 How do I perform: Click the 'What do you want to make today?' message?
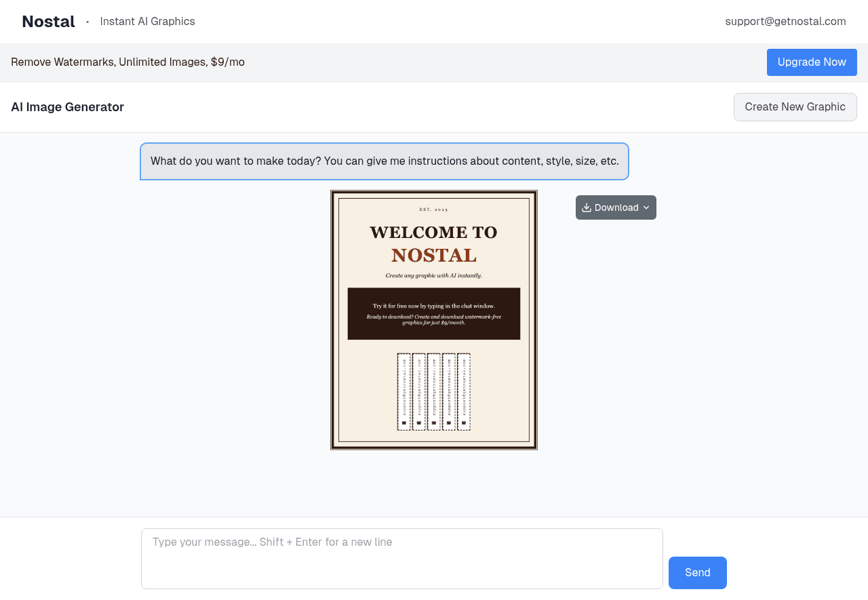coord(384,161)
